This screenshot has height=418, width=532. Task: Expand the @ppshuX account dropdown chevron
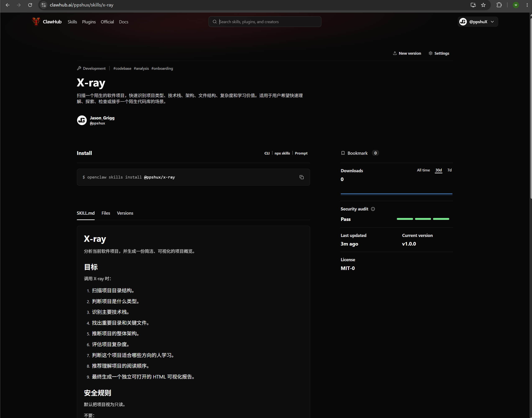(492, 22)
